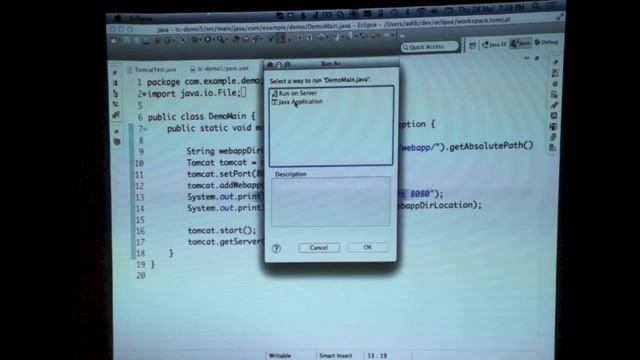The height and width of the screenshot is (360, 640).
Task: Click the Open Perspective icon
Action: [472, 46]
